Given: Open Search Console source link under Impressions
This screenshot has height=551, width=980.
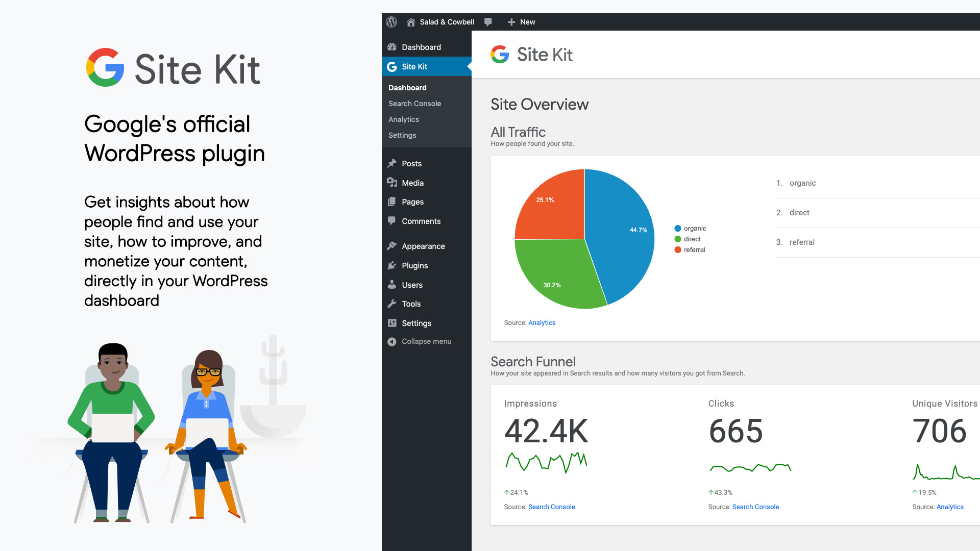Looking at the screenshot, I should point(551,507).
